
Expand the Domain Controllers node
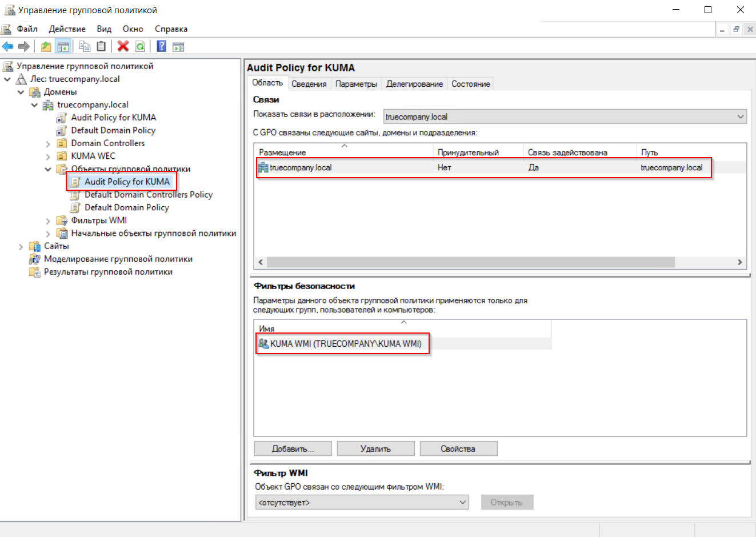pyautogui.click(x=48, y=143)
